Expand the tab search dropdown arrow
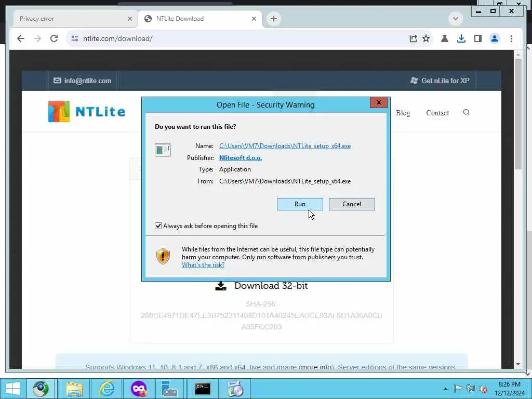The height and width of the screenshot is (399, 532). (x=455, y=19)
